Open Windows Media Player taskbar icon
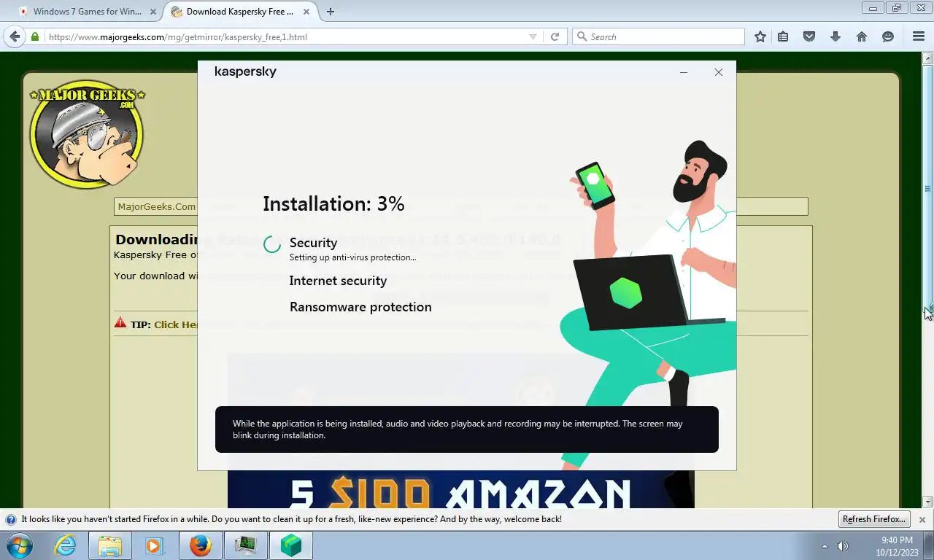Image resolution: width=934 pixels, height=560 pixels. (154, 545)
